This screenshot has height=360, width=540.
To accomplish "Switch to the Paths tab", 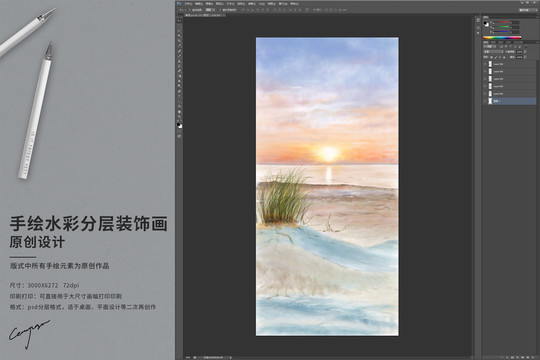I will [x=501, y=42].
